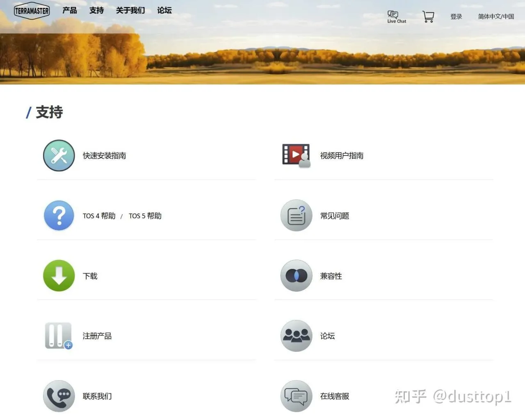This screenshot has height=420, width=525.
Task: Click the 登录 link
Action: [456, 16]
